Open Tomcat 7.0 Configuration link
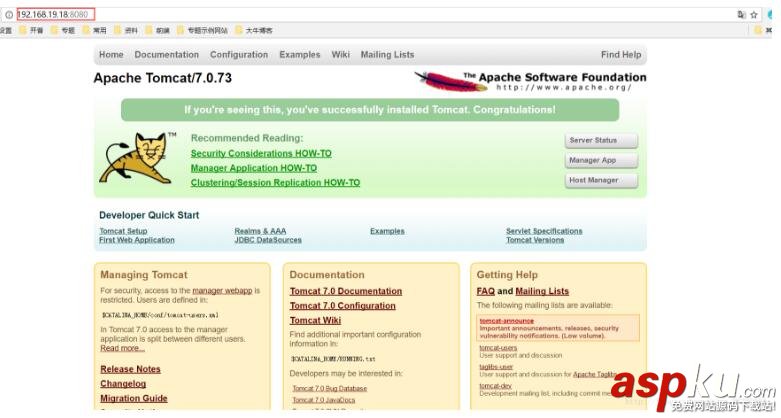Screen dimensions: 781x418 pos(343,306)
